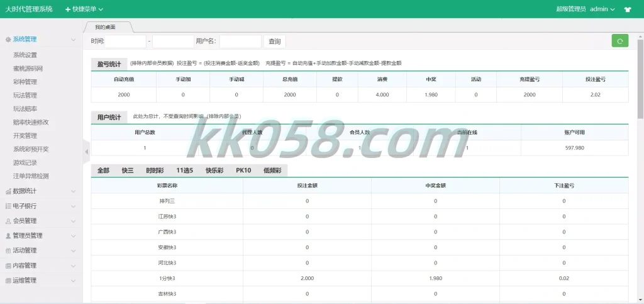Click the 用户统计 section label
The image size is (644, 304).
click(109, 118)
